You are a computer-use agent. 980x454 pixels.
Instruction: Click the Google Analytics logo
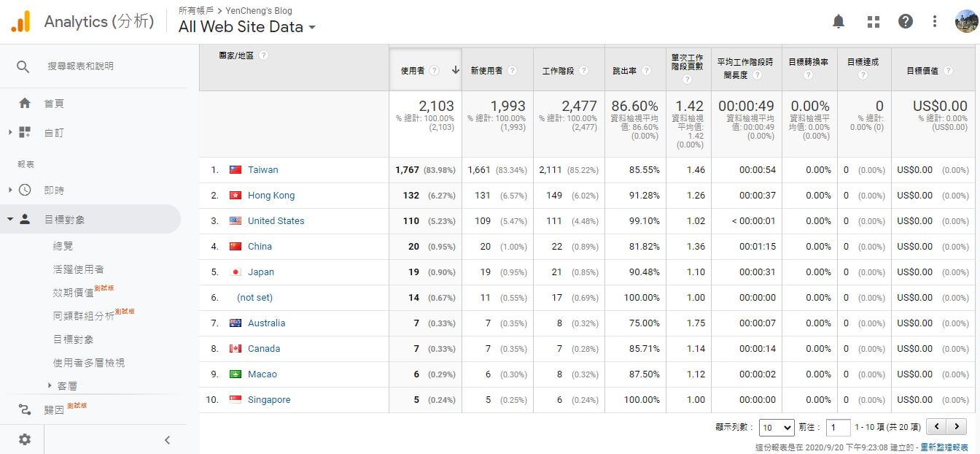click(x=20, y=21)
